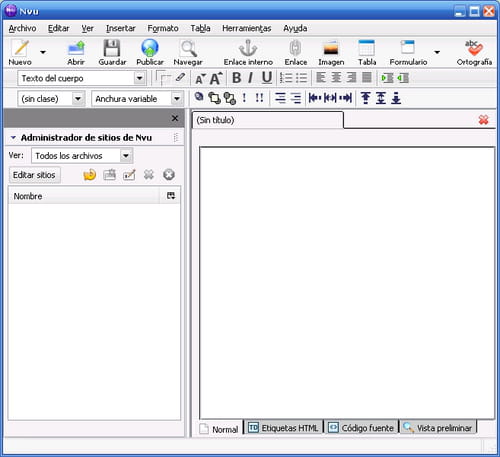Click the Publicar globe icon

coord(150,48)
